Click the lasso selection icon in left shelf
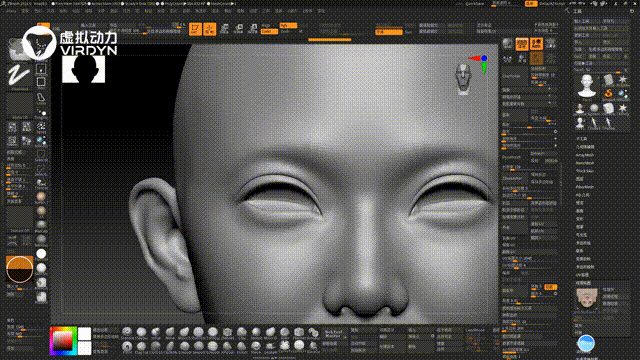Screen dimensions: 640x360 pos(41,98)
